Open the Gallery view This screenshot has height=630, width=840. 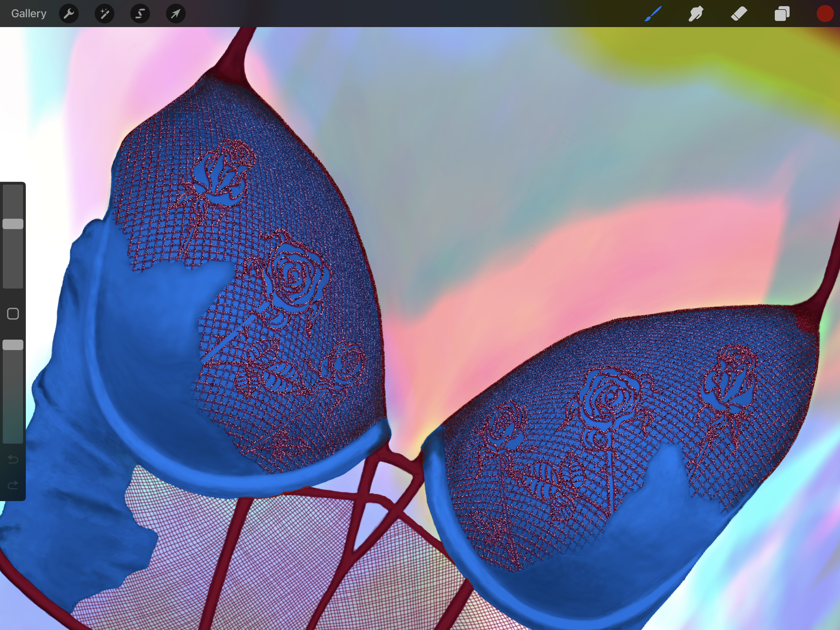tap(29, 14)
